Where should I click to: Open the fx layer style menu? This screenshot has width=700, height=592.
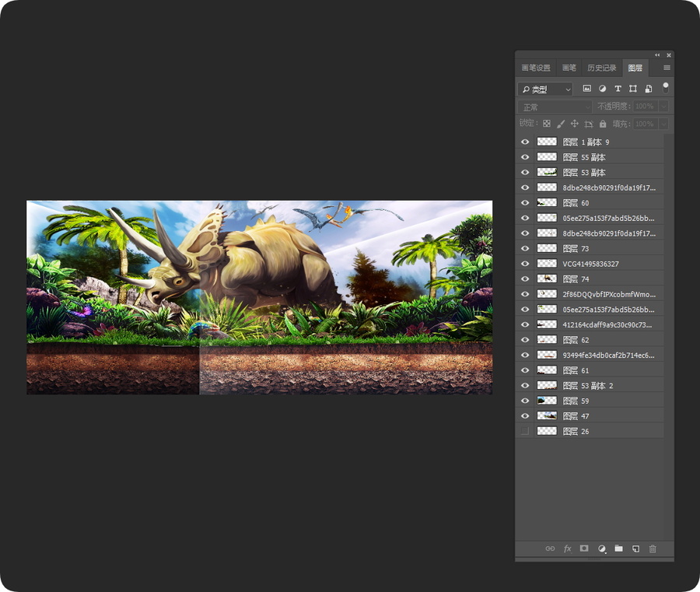[568, 548]
